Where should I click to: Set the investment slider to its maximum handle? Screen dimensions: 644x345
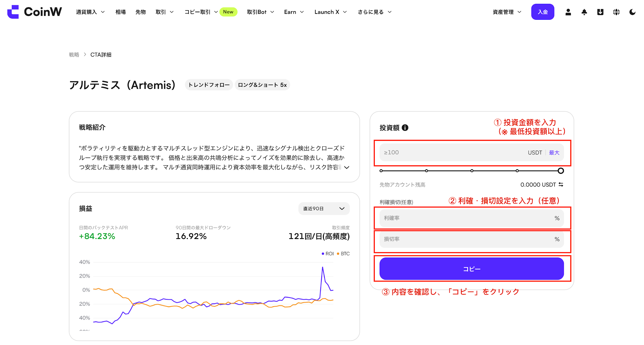coord(561,171)
